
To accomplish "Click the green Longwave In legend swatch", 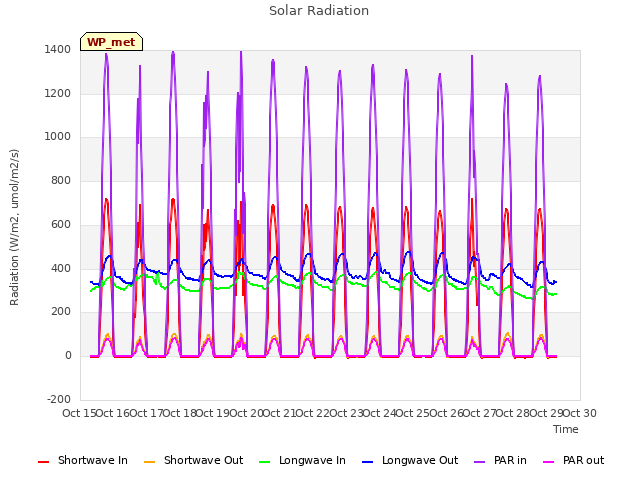I will (264, 462).
